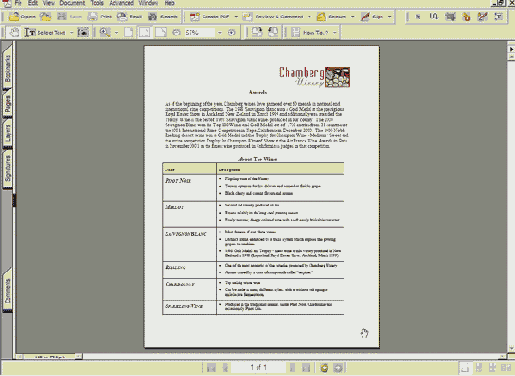Switch to Continuous page layout
The height and width of the screenshot is (376, 515).
(x=479, y=368)
